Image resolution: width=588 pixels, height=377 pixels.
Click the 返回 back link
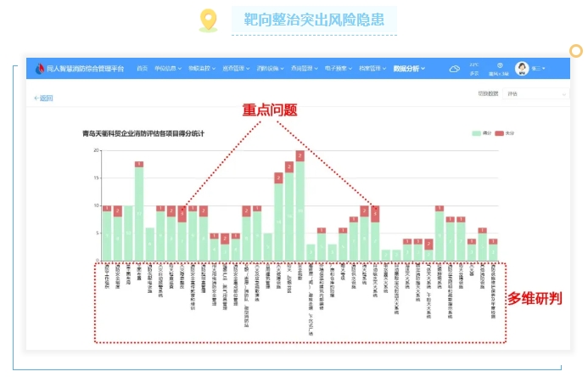click(45, 98)
